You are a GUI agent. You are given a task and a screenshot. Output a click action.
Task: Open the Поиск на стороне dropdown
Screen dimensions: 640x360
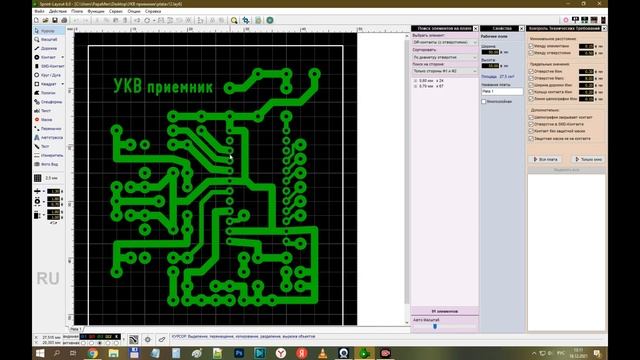(444, 71)
